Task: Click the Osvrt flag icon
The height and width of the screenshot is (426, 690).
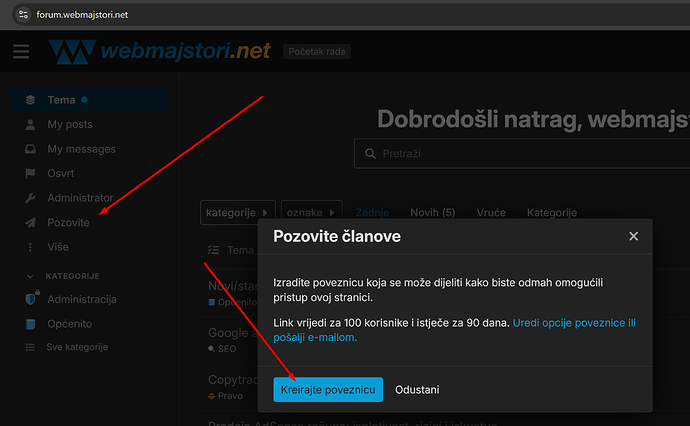Action: pos(30,173)
